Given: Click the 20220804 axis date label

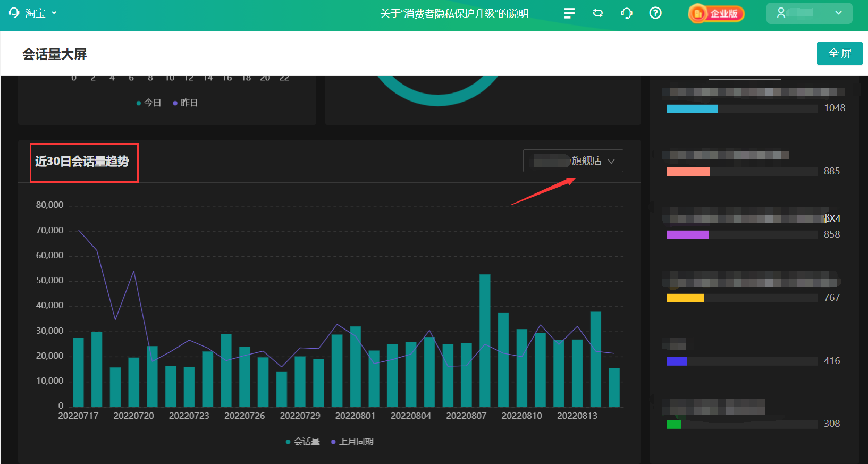Looking at the screenshot, I should click(x=411, y=416).
